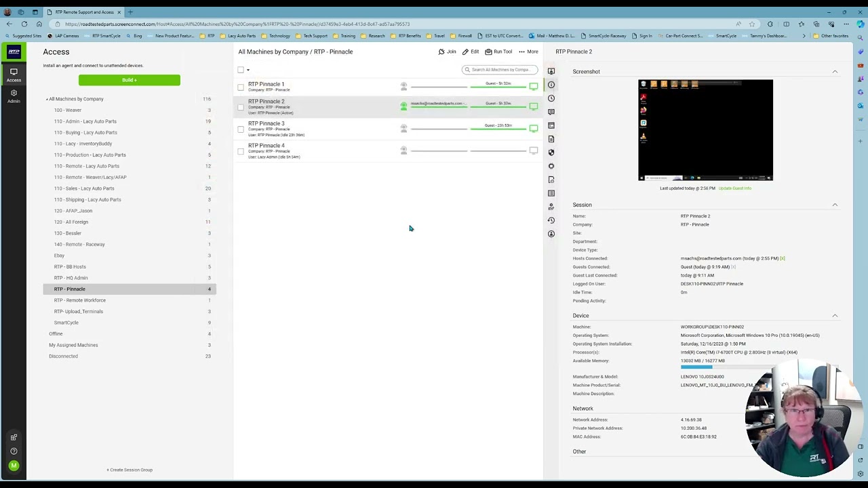Click the search All Machines field
The image size is (868, 488).
coord(500,70)
